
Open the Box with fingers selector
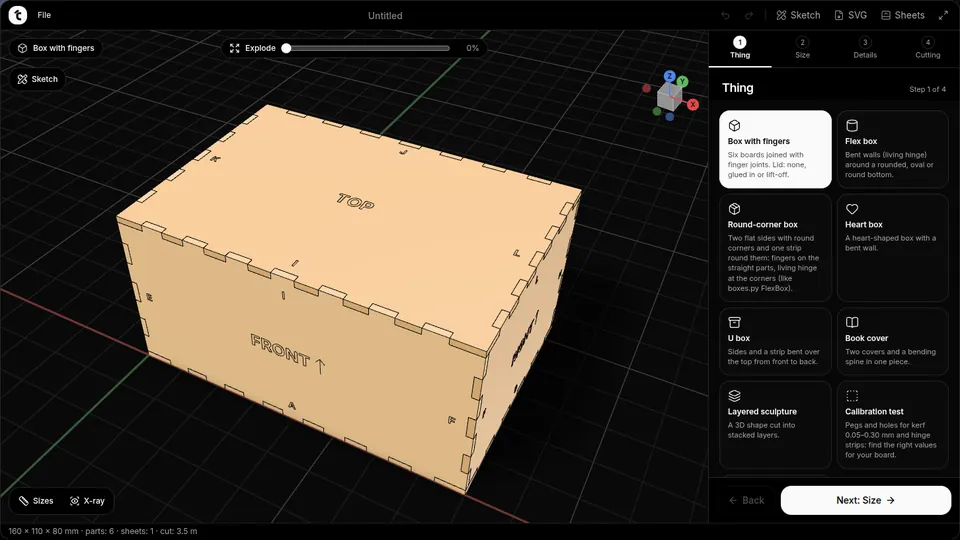pyautogui.click(x=56, y=48)
